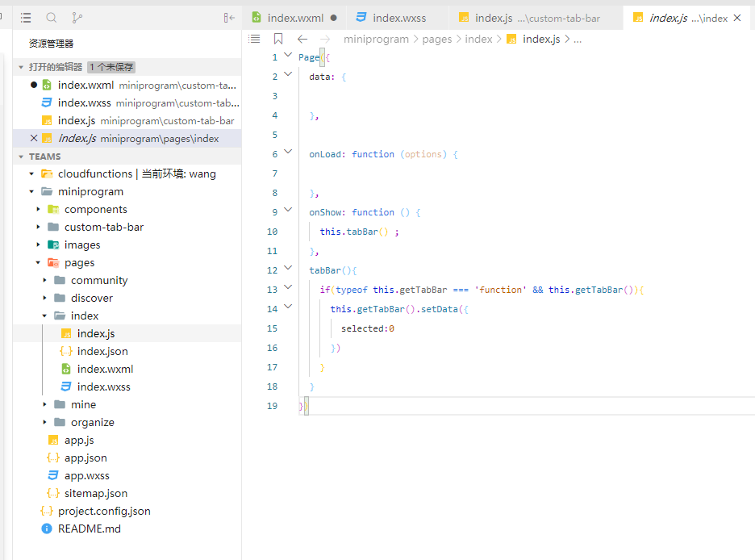Expand the discover folder

point(45,298)
